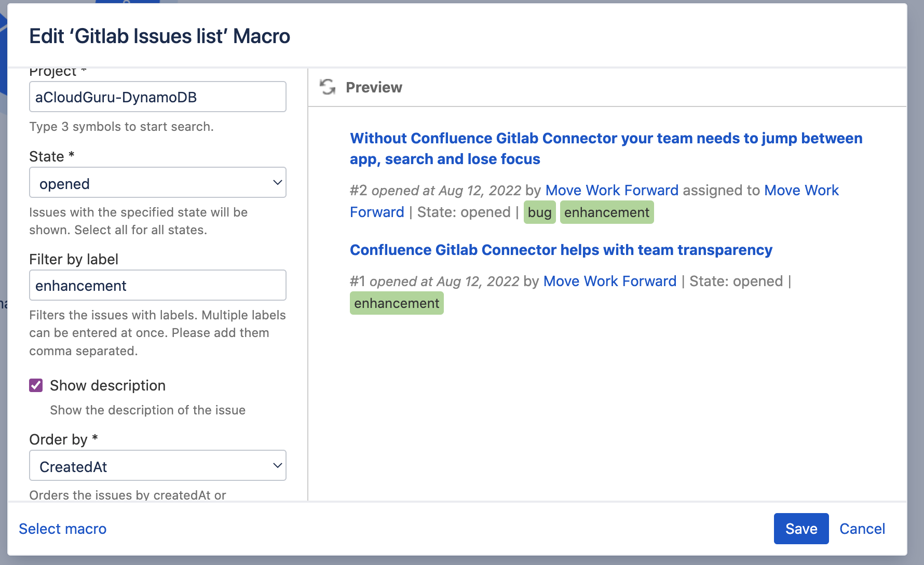This screenshot has height=565, width=924.
Task: Click the Filter by label field
Action: pyautogui.click(x=157, y=285)
